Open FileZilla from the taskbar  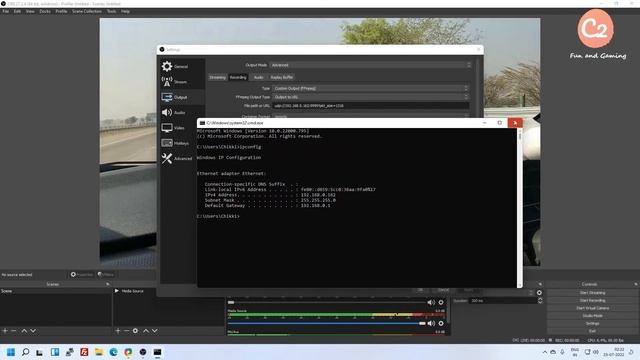pyautogui.click(x=84, y=352)
